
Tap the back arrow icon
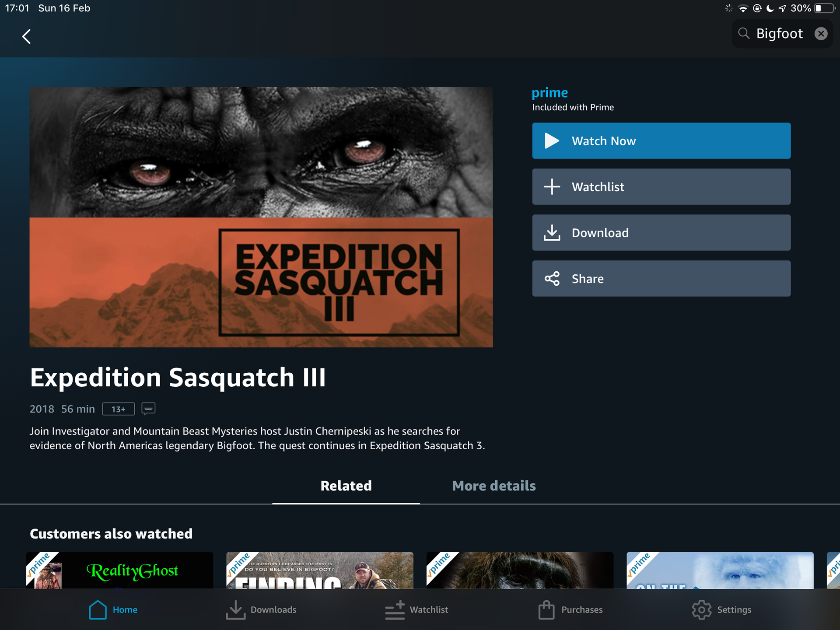coord(27,36)
